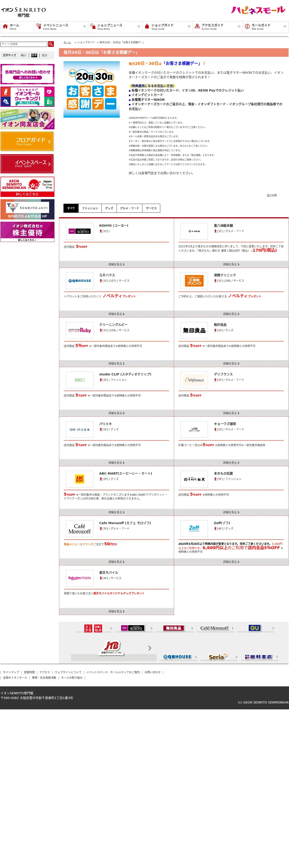Set font size to 縮小
The height and width of the screenshot is (868, 289).
(x=23, y=55)
